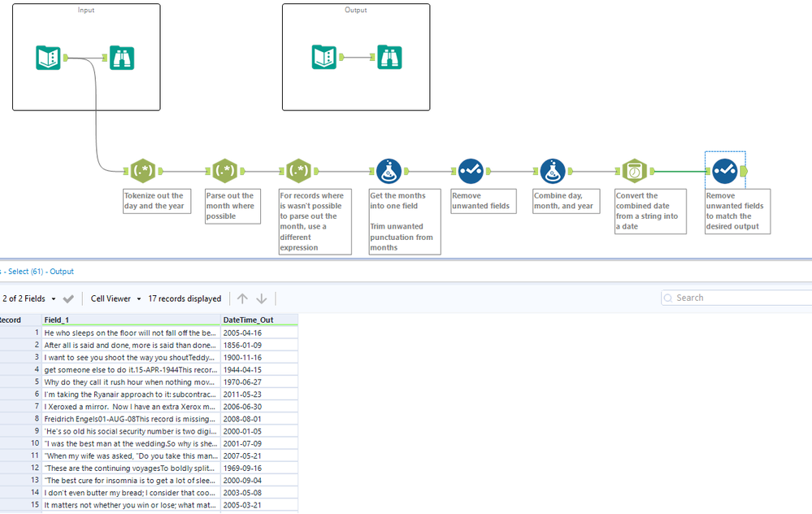812x514 pixels.
Task: Select date cell 2007-05-21
Action: point(259,456)
